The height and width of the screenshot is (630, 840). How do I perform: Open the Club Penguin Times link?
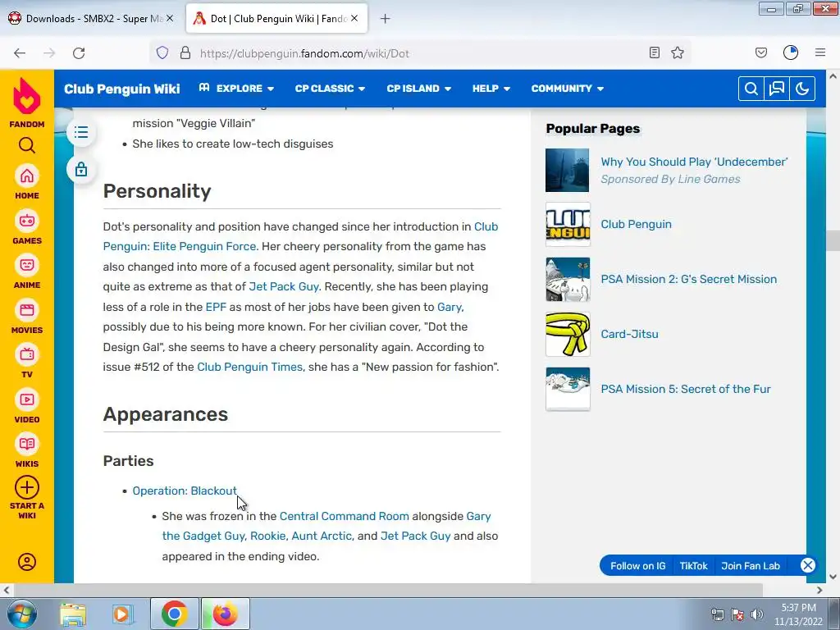[x=249, y=367]
